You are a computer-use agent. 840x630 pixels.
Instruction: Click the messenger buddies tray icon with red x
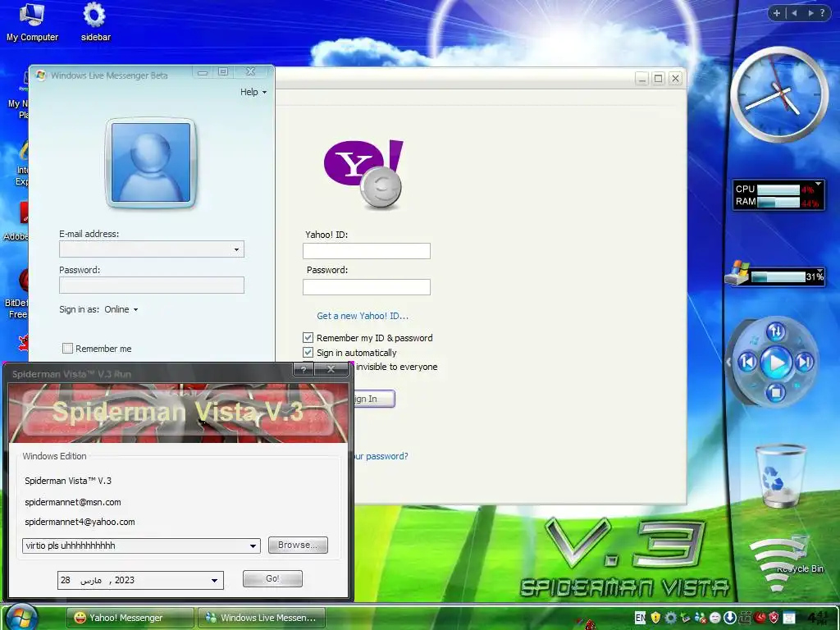pyautogui.click(x=701, y=618)
